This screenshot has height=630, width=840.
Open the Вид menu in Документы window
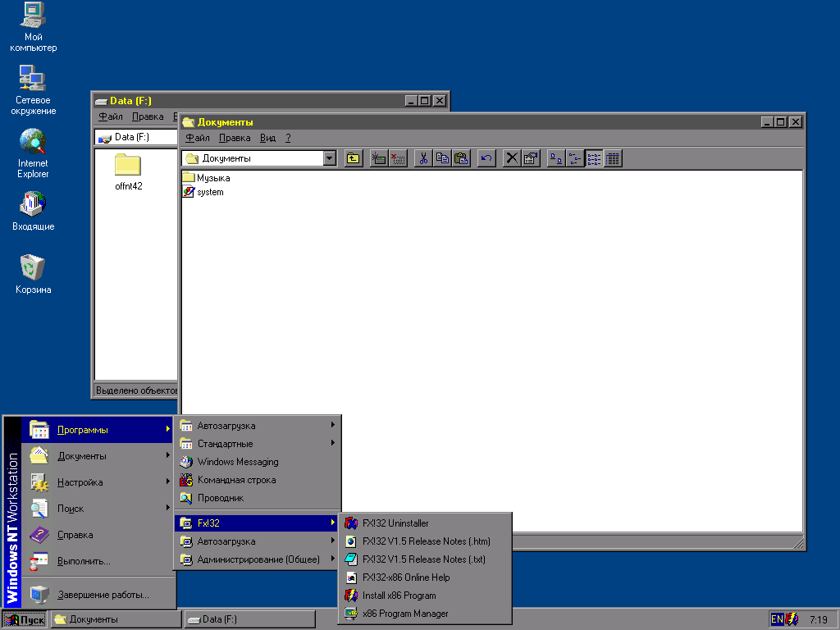(x=267, y=138)
